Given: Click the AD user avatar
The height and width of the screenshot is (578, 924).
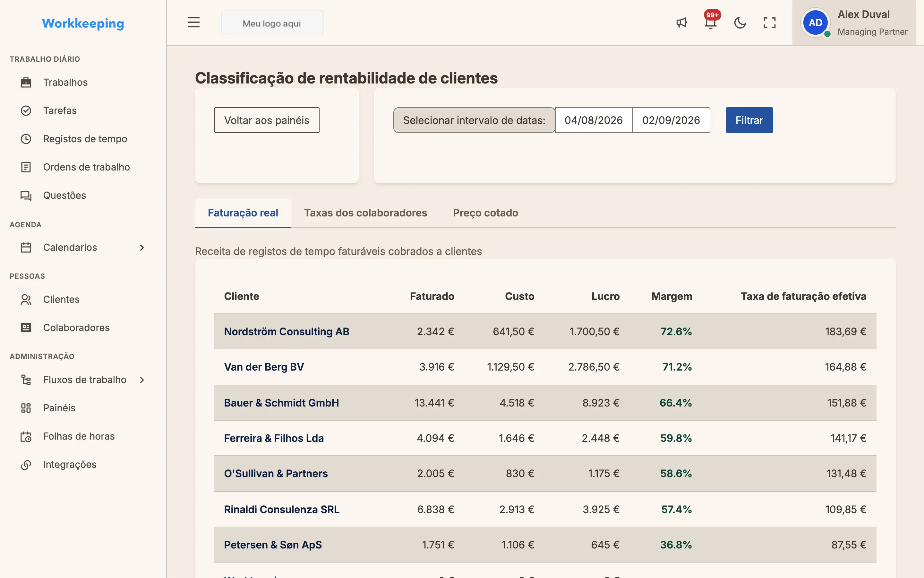Looking at the screenshot, I should click(x=815, y=22).
